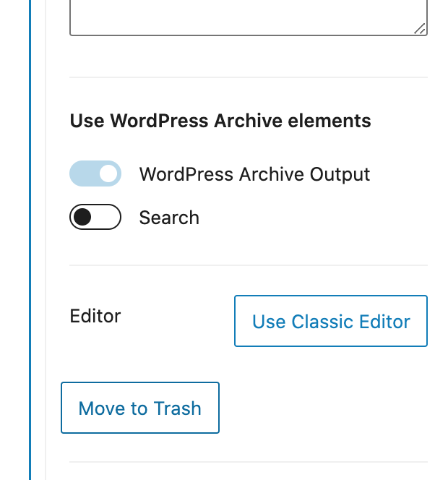Click the diagonal grip in textarea corner
448x480 pixels.
click(x=420, y=28)
